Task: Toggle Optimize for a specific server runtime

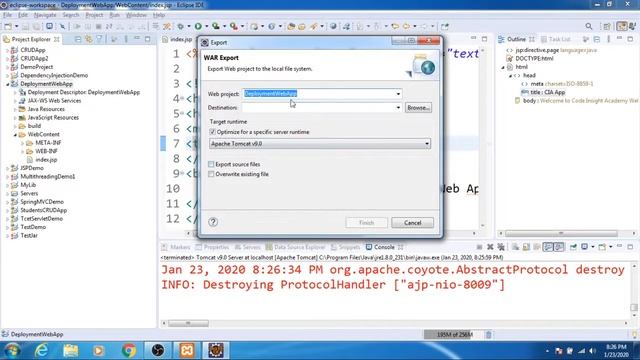Action: pyautogui.click(x=212, y=132)
